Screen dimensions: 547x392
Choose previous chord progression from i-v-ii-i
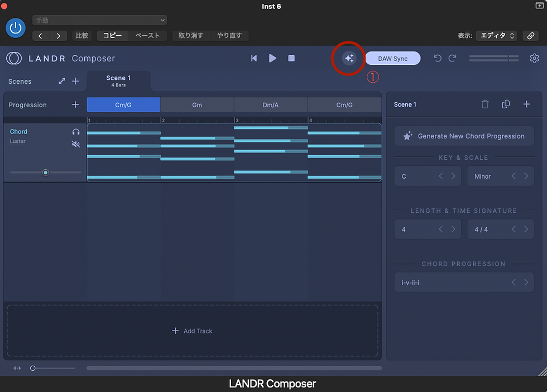tap(514, 283)
